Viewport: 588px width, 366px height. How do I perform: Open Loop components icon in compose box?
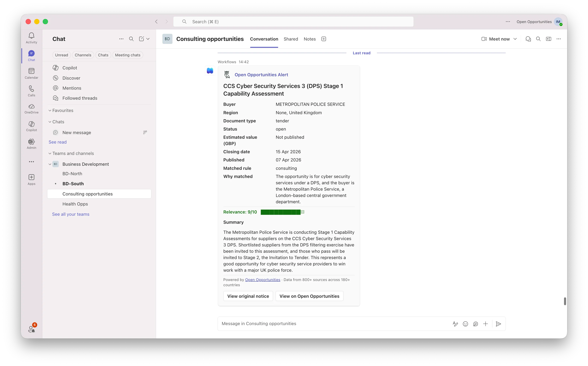point(476,324)
